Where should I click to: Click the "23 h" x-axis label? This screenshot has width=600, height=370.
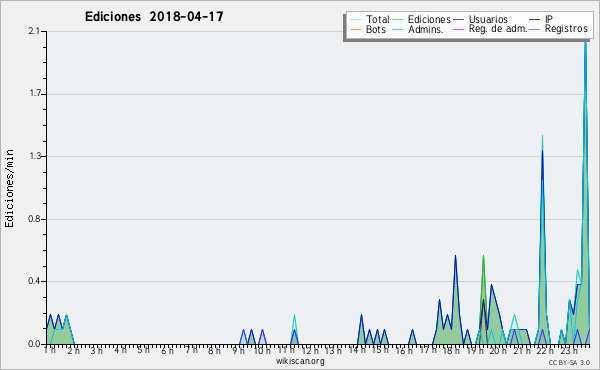[569, 350]
